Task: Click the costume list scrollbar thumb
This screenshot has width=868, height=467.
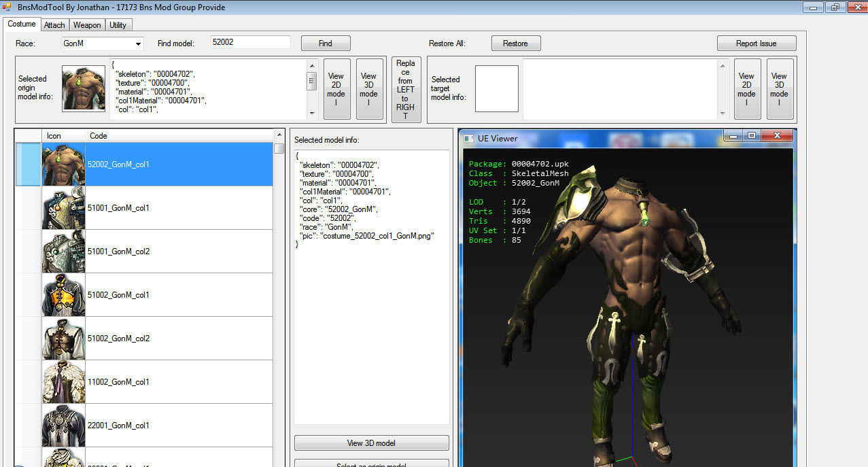Action: 279,148
